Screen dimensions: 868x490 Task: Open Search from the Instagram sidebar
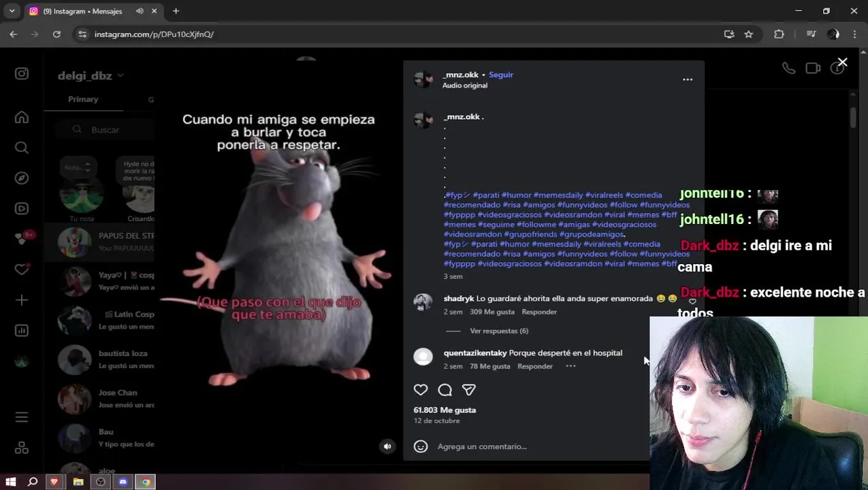click(x=22, y=148)
